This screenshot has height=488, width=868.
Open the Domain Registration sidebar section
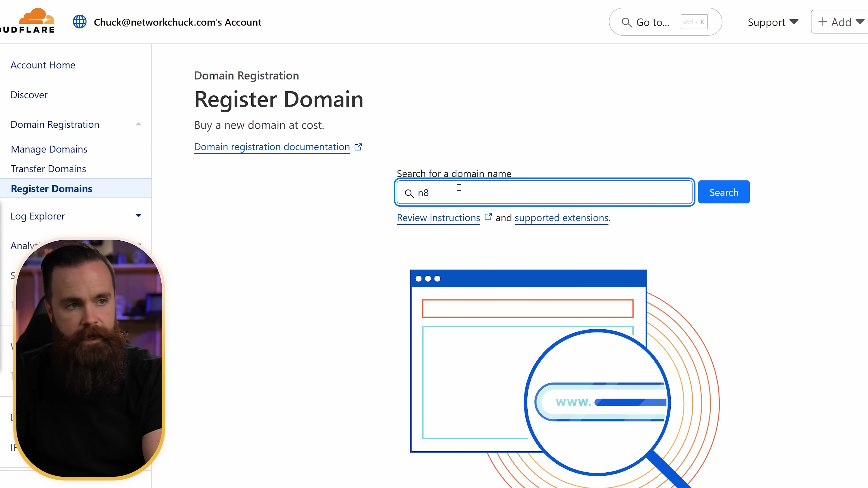[x=55, y=125]
